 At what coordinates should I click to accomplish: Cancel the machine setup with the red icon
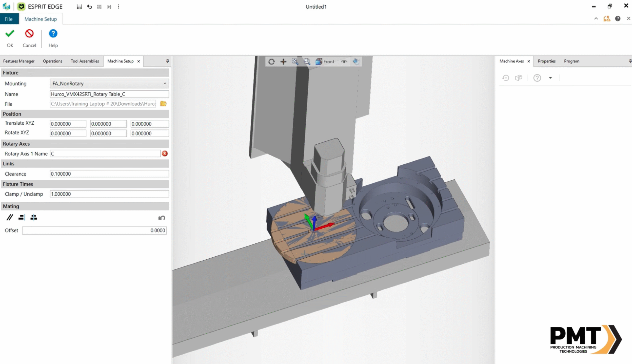(x=29, y=38)
